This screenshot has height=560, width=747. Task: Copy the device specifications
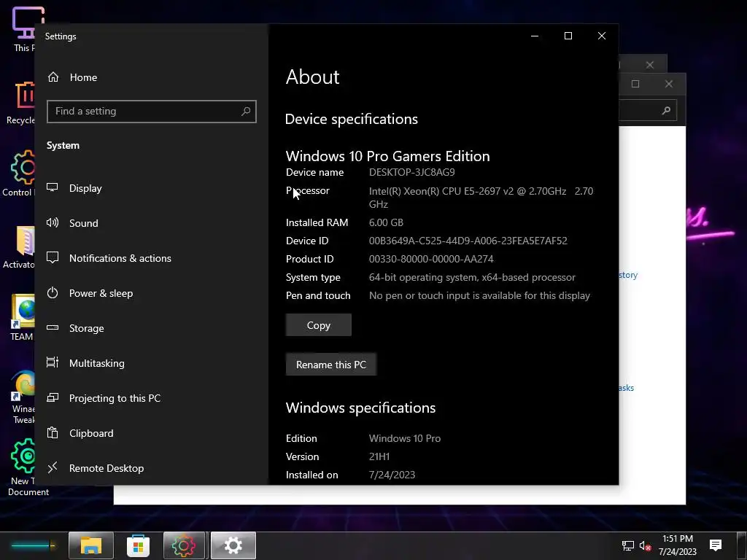click(319, 325)
